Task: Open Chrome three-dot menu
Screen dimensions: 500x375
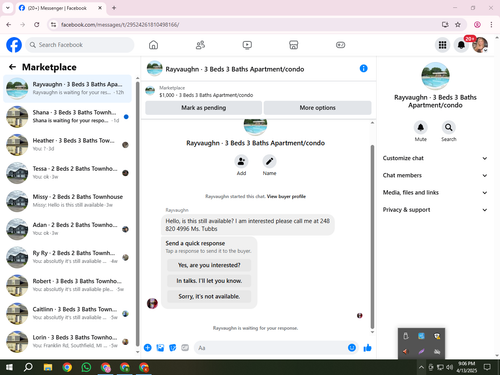Action: pos(491,24)
